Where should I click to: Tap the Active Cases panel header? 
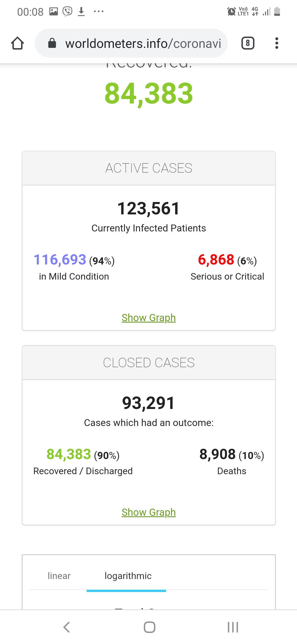pos(148,168)
